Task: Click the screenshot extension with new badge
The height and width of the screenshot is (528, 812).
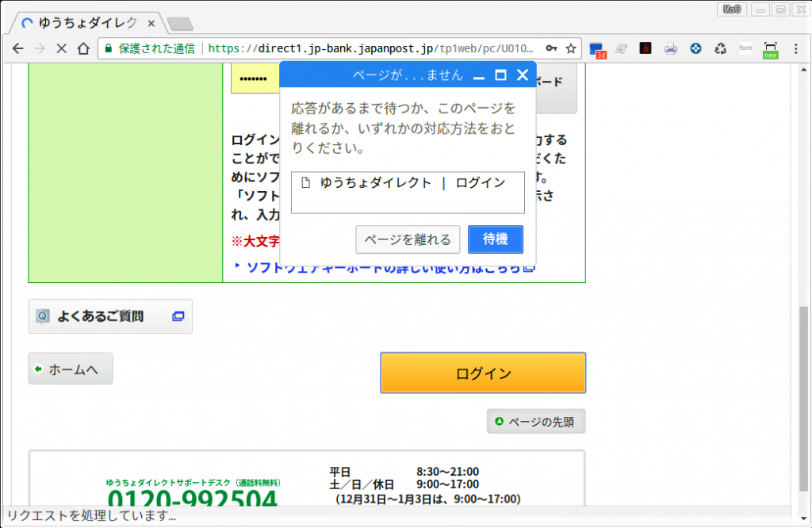Action: pyautogui.click(x=771, y=50)
